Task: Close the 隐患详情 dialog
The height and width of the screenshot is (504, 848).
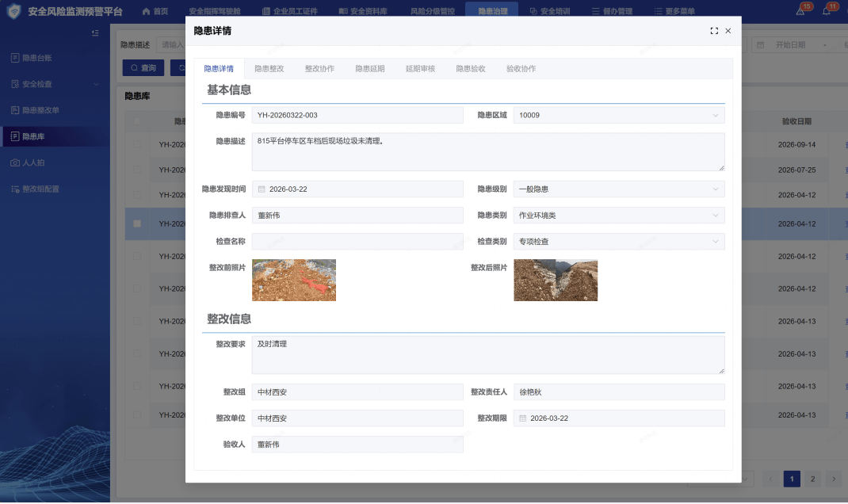Action: [728, 31]
